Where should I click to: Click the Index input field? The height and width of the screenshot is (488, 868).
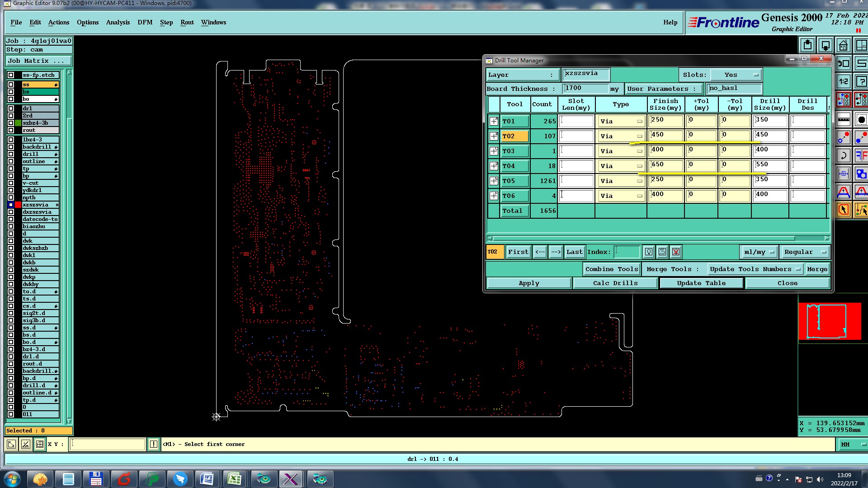point(627,252)
